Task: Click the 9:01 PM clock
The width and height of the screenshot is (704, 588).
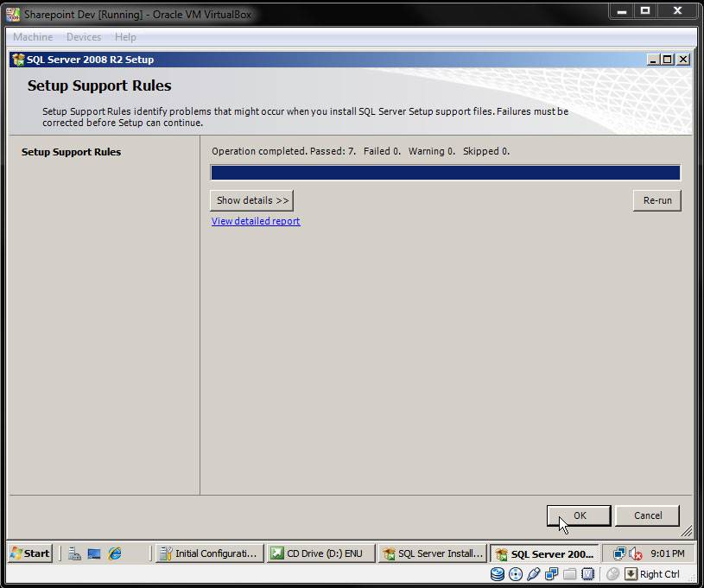Action: (x=668, y=553)
